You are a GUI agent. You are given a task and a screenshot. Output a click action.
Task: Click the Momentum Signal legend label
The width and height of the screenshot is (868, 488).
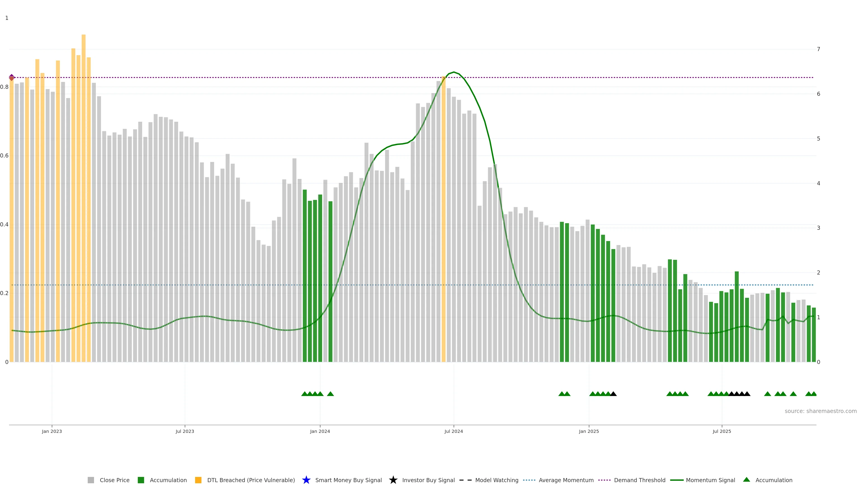click(x=710, y=480)
